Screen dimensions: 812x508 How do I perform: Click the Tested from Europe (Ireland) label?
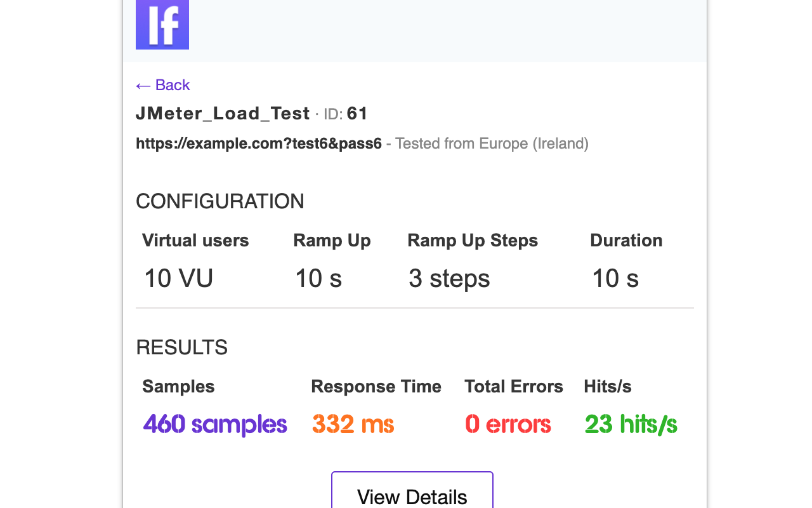[492, 144]
